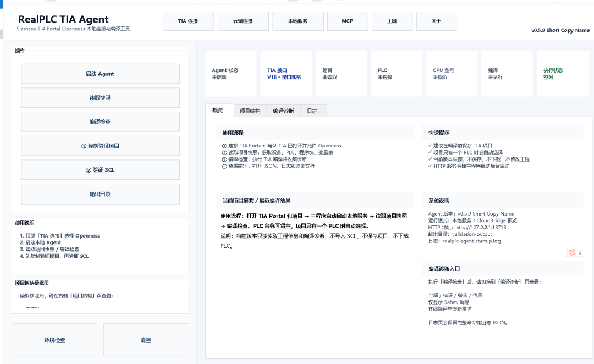Screen dimensions: 594x364
Task: Click the 当前项目摘要 / 最近编译结果 heading
Action: [x=256, y=201]
